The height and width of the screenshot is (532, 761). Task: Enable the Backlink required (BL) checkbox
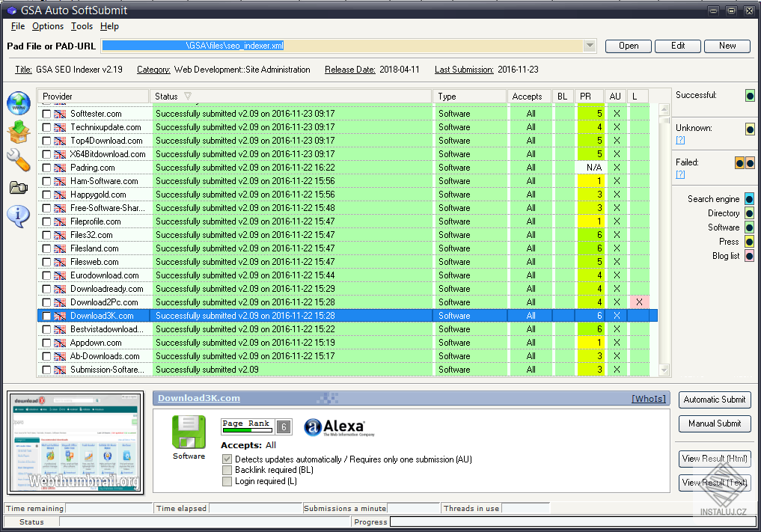227,470
